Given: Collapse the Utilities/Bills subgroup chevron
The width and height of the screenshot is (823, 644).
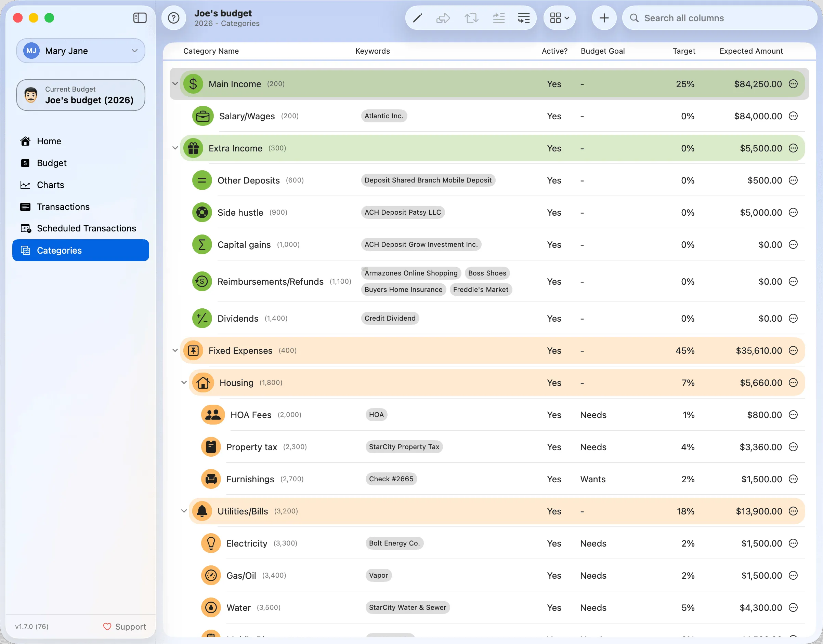Looking at the screenshot, I should click(x=184, y=511).
